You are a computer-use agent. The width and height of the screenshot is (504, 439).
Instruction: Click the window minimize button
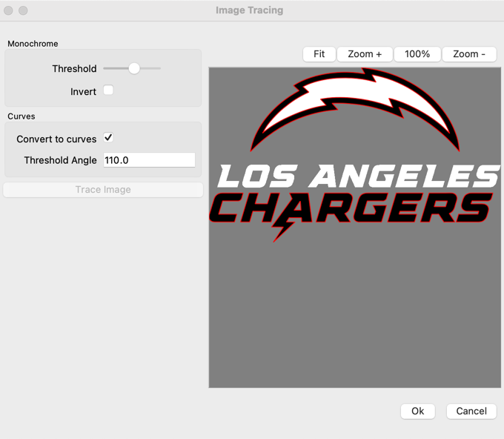coord(23,10)
